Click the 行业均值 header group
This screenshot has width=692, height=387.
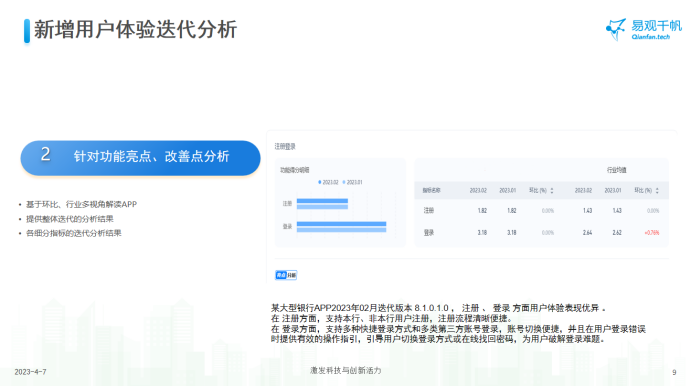(x=616, y=170)
